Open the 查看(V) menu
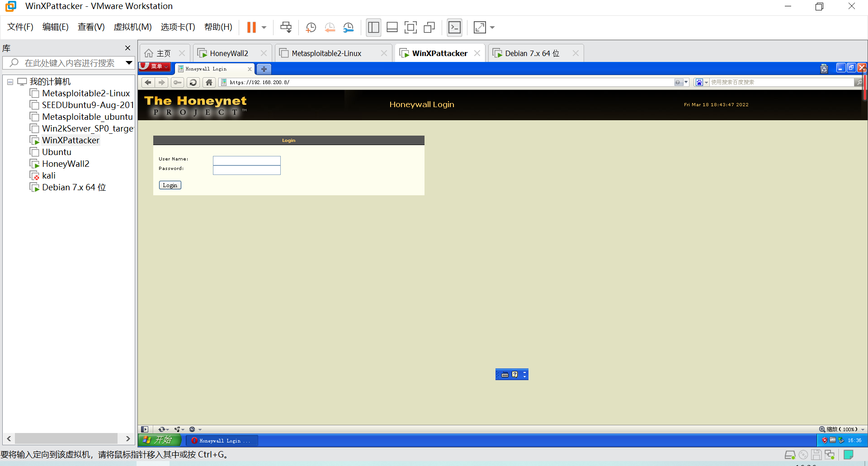 91,27
